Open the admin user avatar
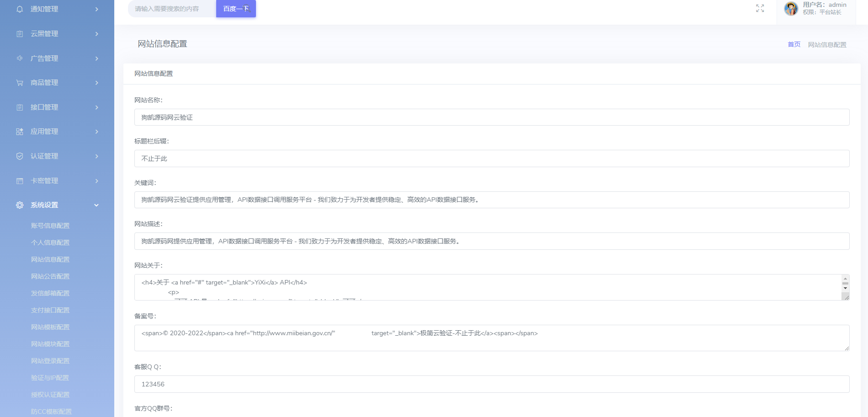The image size is (868, 417). 791,9
